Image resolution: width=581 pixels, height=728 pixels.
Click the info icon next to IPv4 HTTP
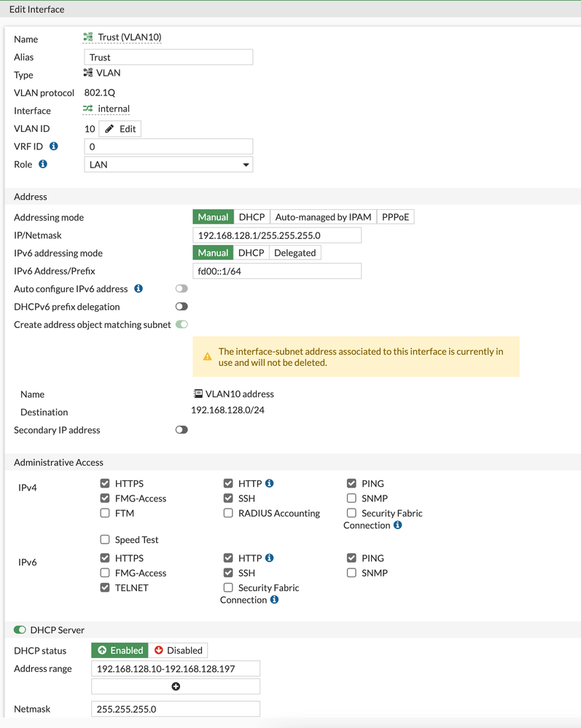point(270,483)
